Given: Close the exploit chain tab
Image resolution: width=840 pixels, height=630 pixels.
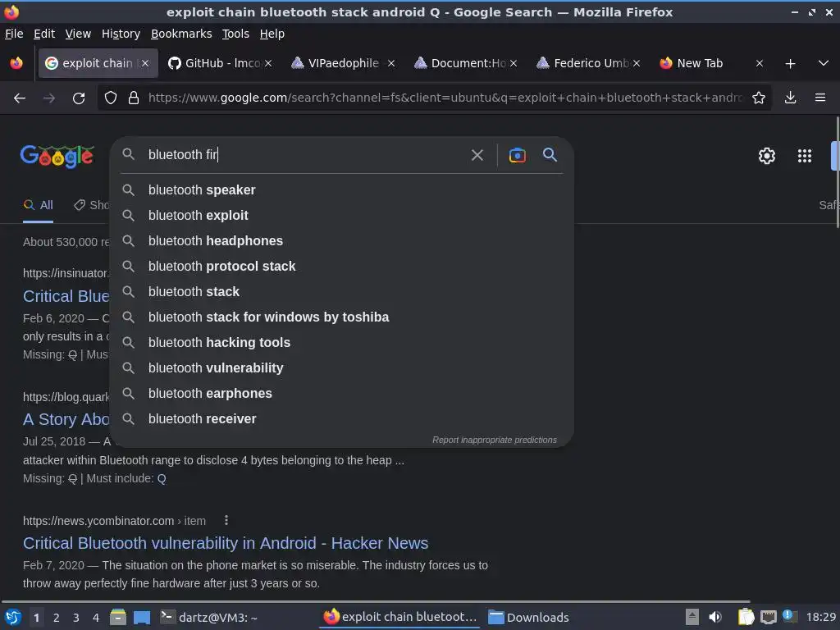Looking at the screenshot, I should click(145, 63).
